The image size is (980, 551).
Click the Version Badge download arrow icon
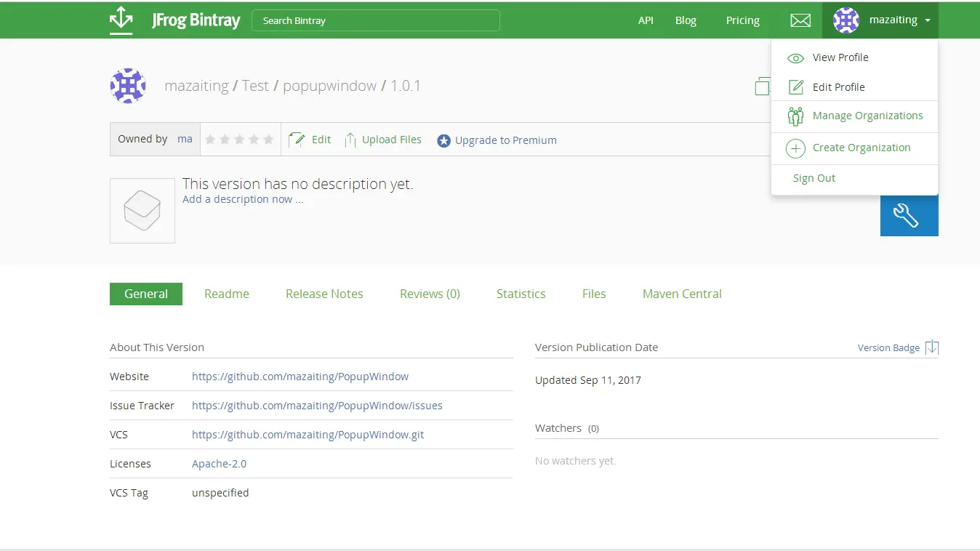932,347
